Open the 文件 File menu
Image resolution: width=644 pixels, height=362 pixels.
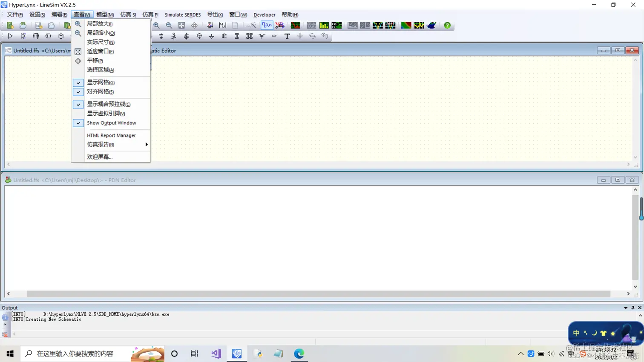[15, 14]
